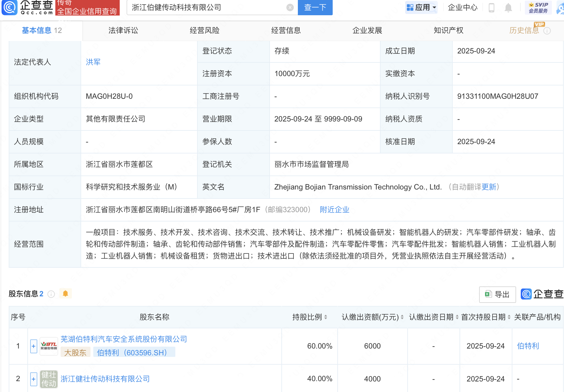Viewport: 564px width, 392px height.
Task: Click the mobile app icon in top bar
Action: coord(492,8)
